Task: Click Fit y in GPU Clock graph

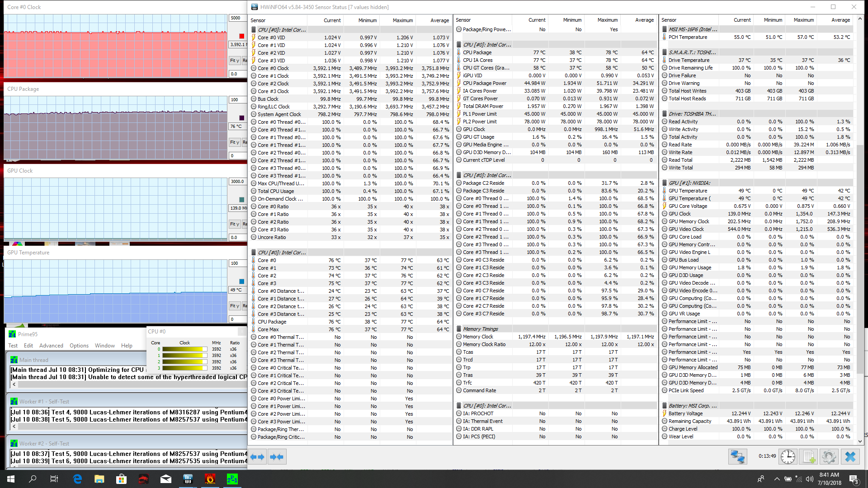Action: pyautogui.click(x=235, y=224)
